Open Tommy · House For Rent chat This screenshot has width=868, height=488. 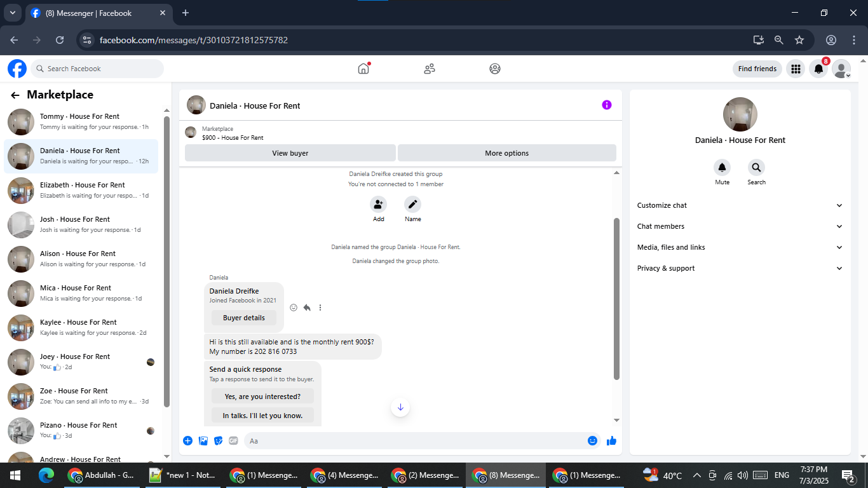pos(81,122)
